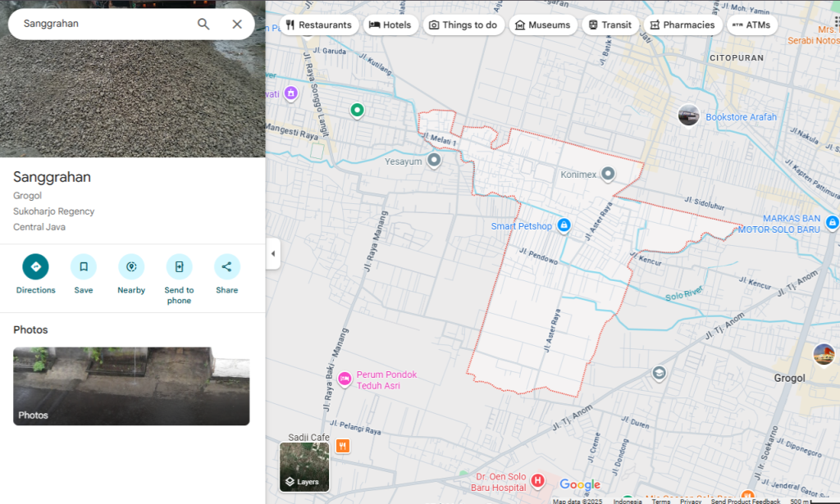
Task: Click the Sadii Cafe label
Action: pyautogui.click(x=308, y=437)
